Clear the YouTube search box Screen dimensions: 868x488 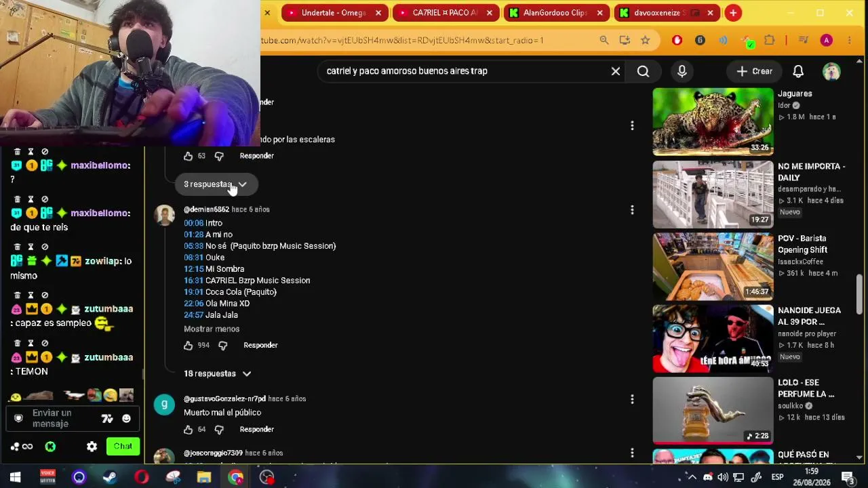(616, 71)
